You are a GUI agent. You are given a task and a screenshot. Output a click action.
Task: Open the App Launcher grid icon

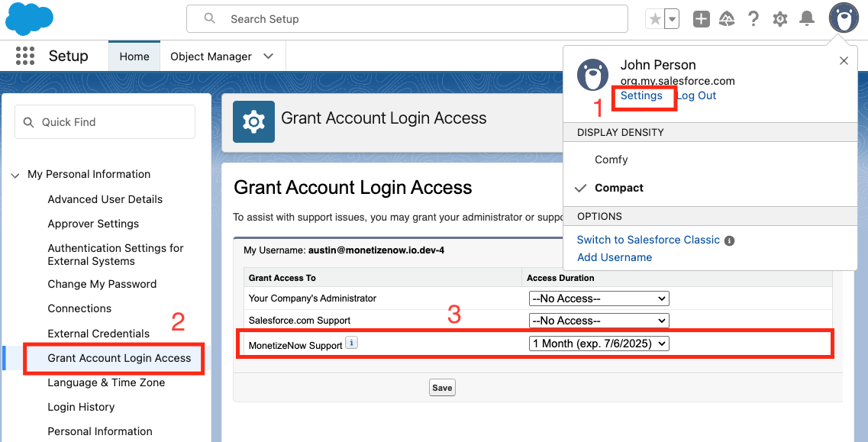click(25, 56)
